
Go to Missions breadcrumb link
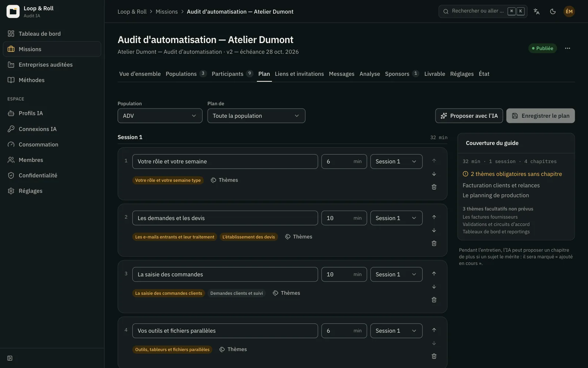tap(166, 11)
